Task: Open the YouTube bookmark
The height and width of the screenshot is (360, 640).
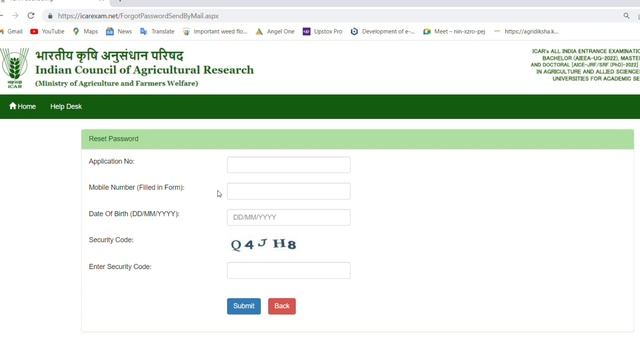Action: 47,31
